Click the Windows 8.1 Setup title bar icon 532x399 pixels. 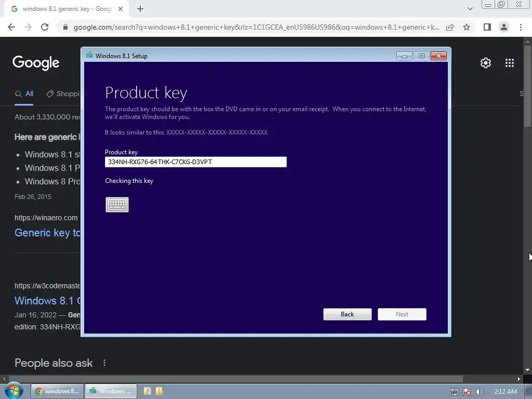coord(89,55)
